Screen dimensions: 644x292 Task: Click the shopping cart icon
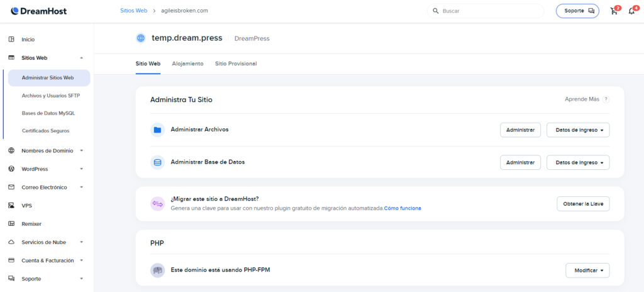[613, 11]
